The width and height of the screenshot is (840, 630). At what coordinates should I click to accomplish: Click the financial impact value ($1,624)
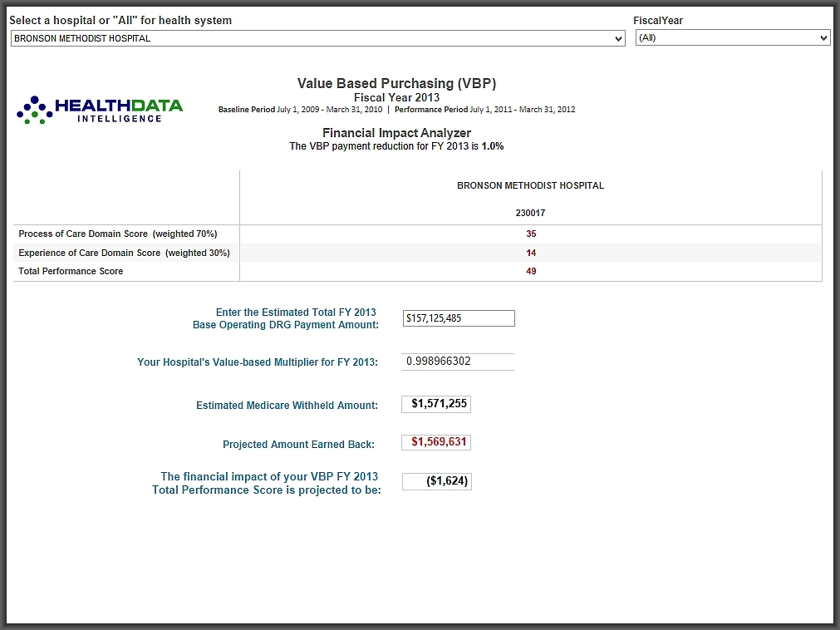[x=436, y=481]
